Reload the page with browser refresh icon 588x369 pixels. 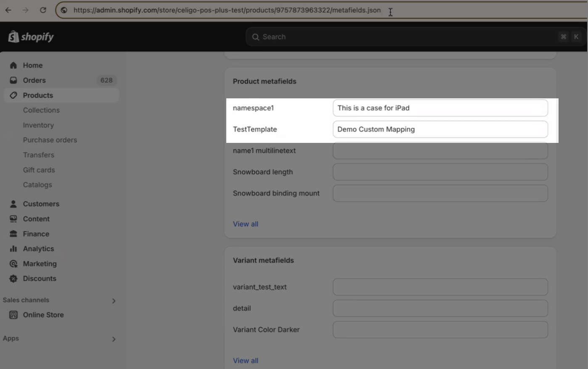(x=43, y=10)
